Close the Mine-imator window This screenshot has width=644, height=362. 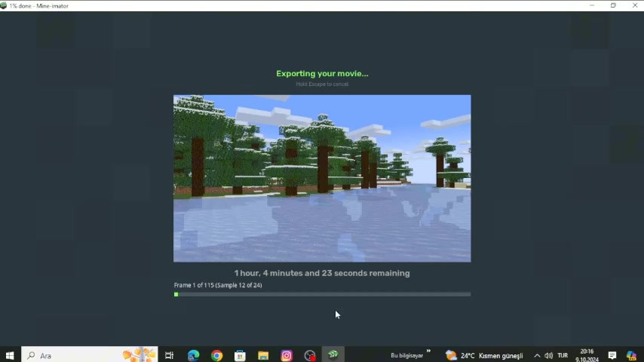point(634,5)
